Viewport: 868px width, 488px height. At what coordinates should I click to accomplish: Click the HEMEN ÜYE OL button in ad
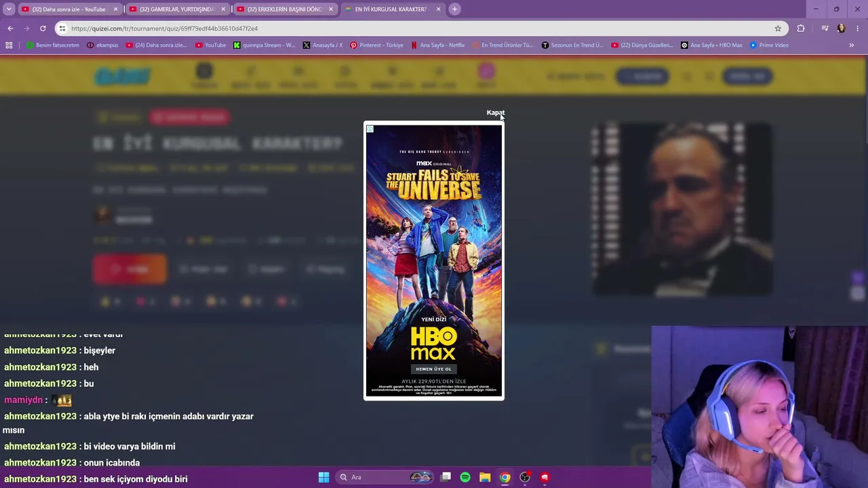coord(433,369)
